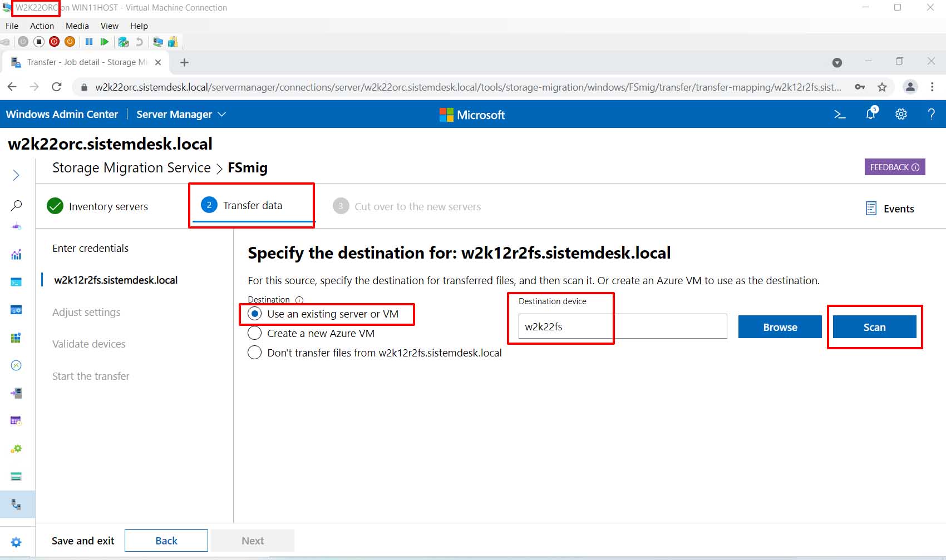Expand the tools sidebar chevron
The height and width of the screenshot is (560, 946).
click(16, 175)
